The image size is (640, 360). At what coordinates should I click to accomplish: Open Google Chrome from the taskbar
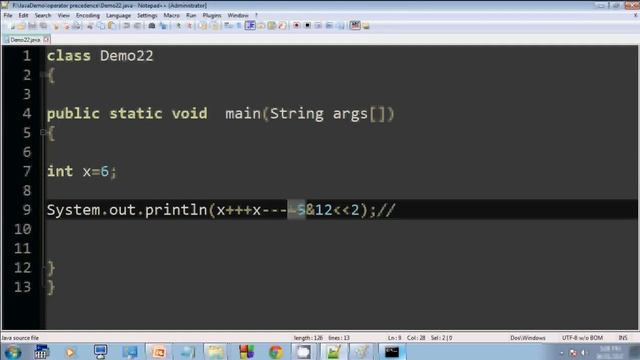click(276, 352)
